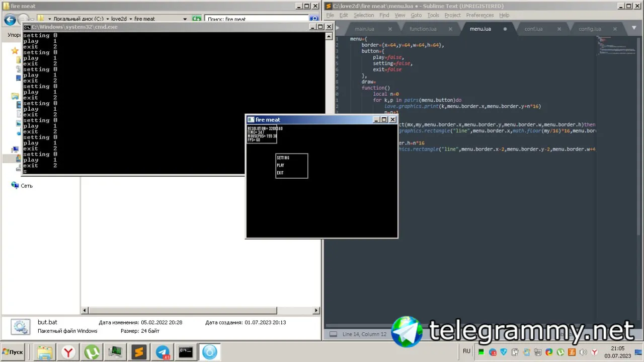Screen dimensions: 644x362
Task: Switch to the main.lua tab
Action: (364, 29)
